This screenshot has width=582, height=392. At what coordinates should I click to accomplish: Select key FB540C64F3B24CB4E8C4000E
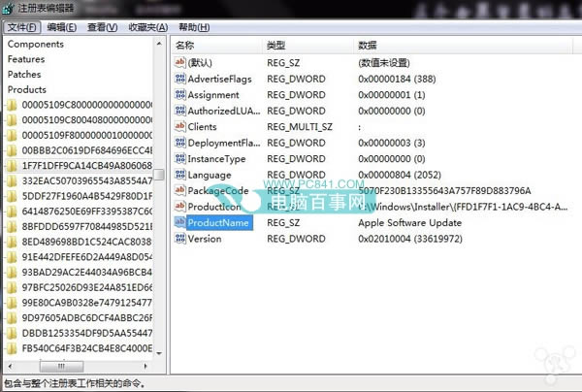87,348
